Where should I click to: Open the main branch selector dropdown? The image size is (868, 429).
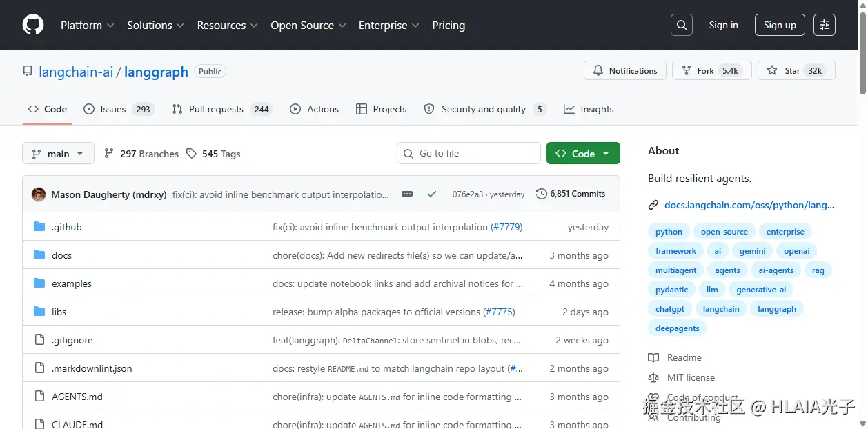[x=58, y=153]
